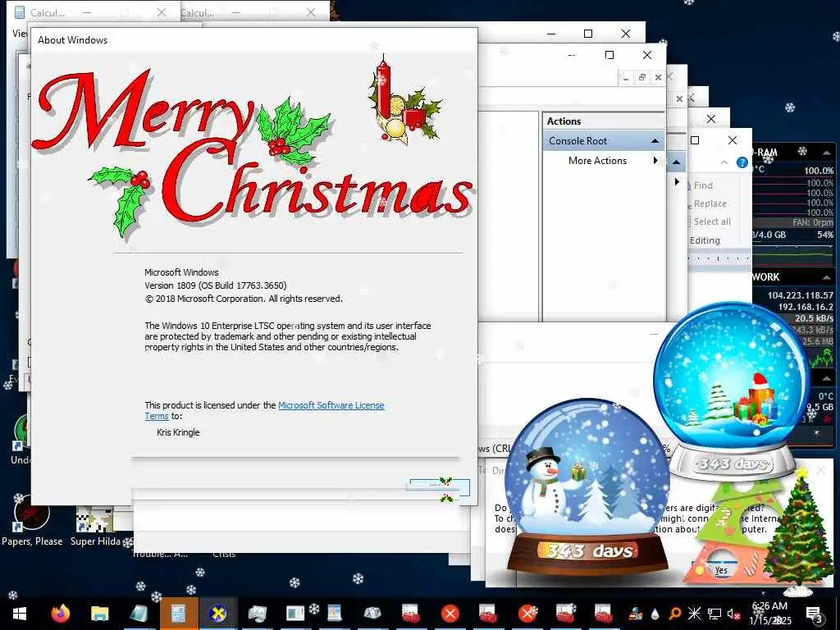Open the notification center icon
Viewport: 840px width, 630px height.
pyautogui.click(x=815, y=615)
